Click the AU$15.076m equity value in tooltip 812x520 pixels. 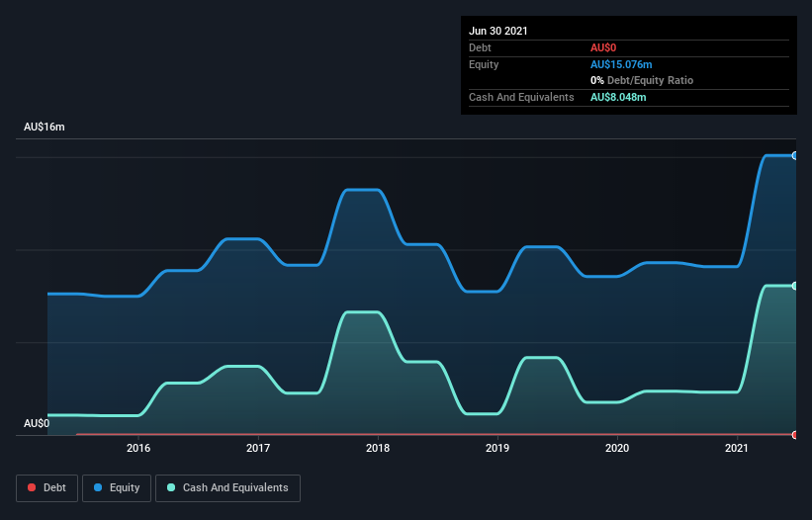(x=621, y=64)
